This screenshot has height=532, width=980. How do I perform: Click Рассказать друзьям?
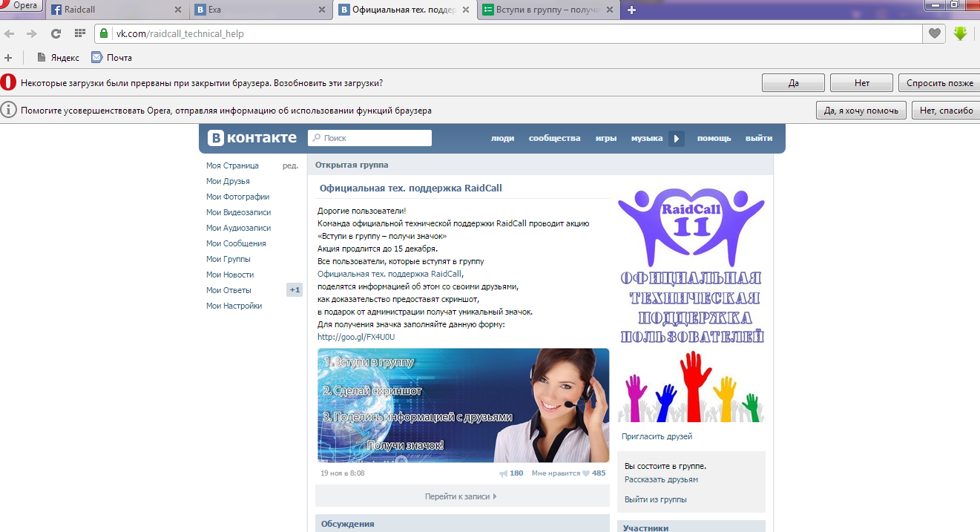tap(661, 479)
